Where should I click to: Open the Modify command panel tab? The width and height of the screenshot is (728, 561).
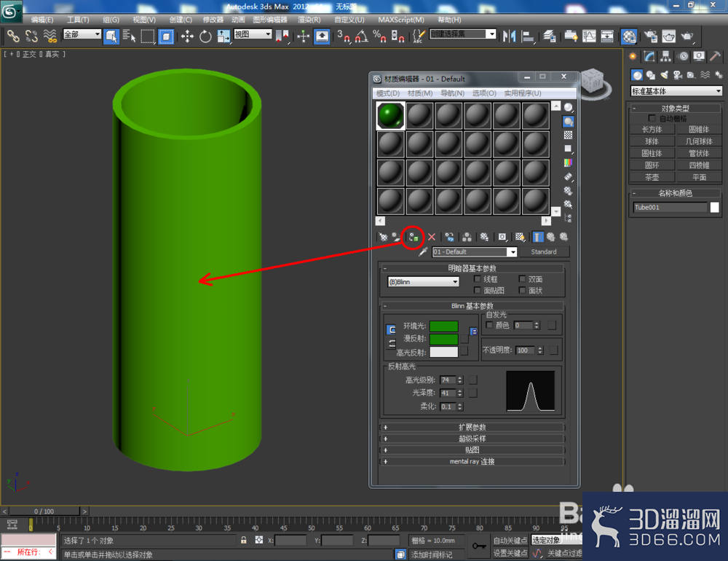click(649, 57)
